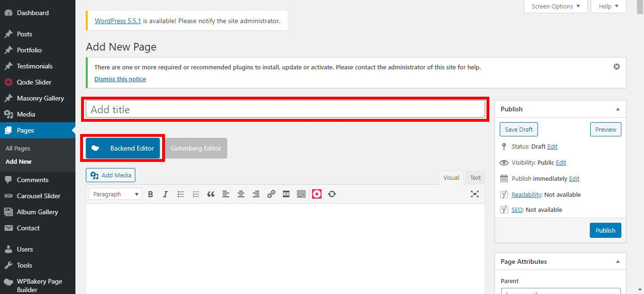Insert Read More tag
644x294 pixels.
click(286, 194)
